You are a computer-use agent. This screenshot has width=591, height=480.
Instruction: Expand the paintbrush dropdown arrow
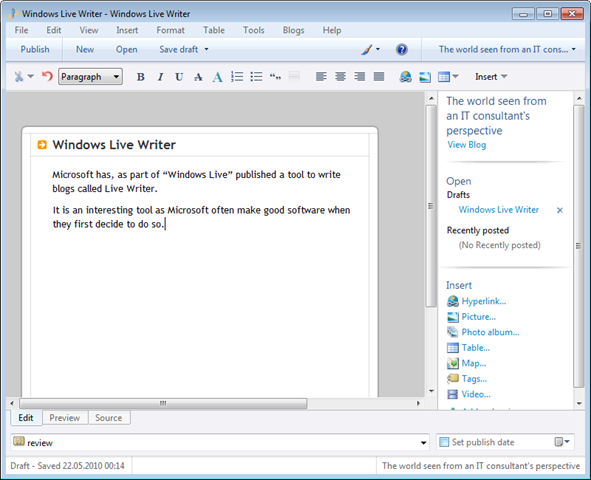click(378, 49)
